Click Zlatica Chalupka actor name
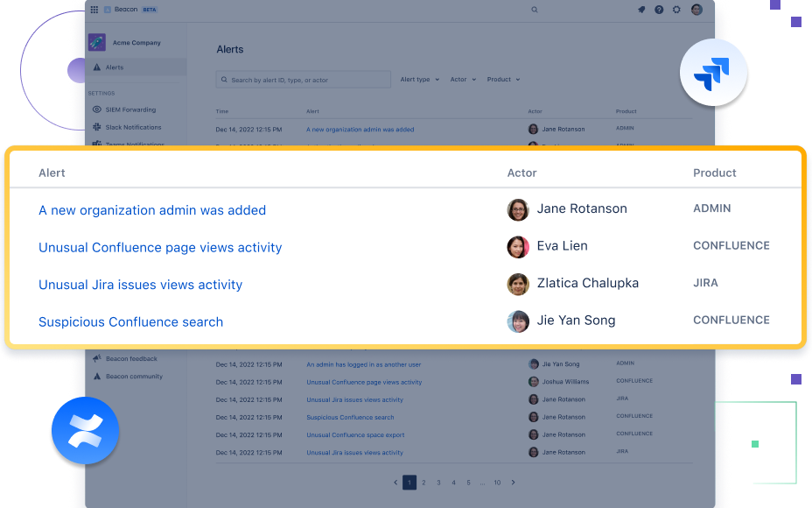The image size is (812, 508). click(x=588, y=283)
